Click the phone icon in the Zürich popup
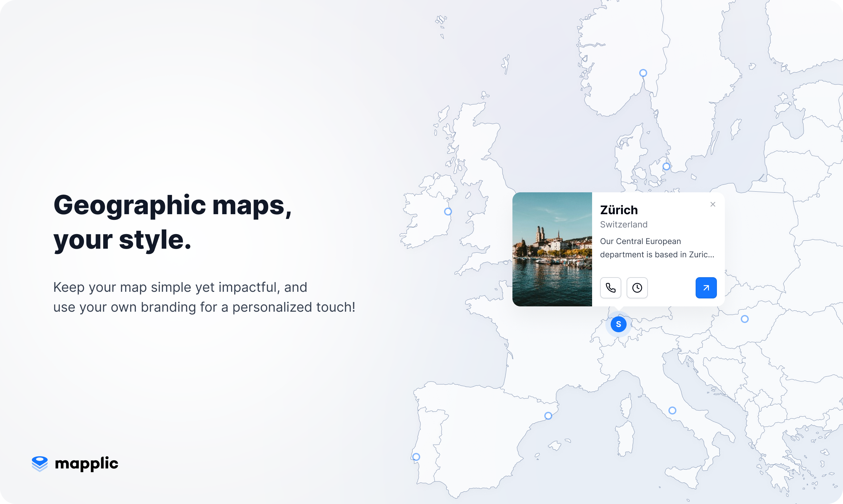843x504 pixels. 610,288
